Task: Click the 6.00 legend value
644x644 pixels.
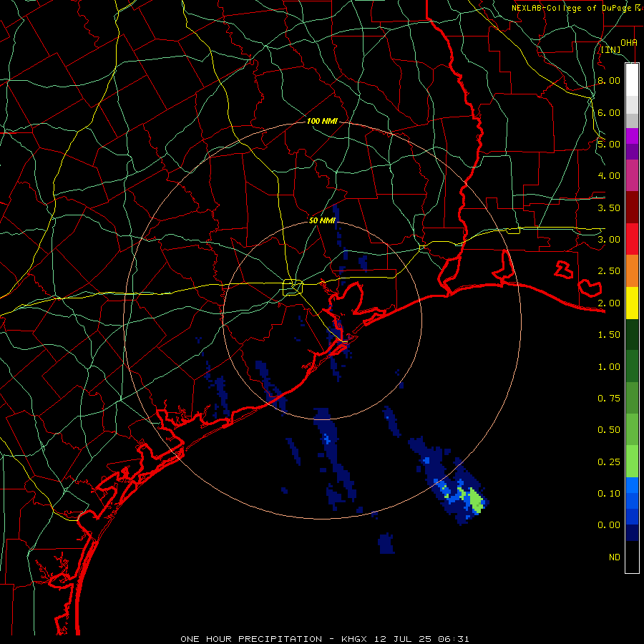Action: click(609, 112)
